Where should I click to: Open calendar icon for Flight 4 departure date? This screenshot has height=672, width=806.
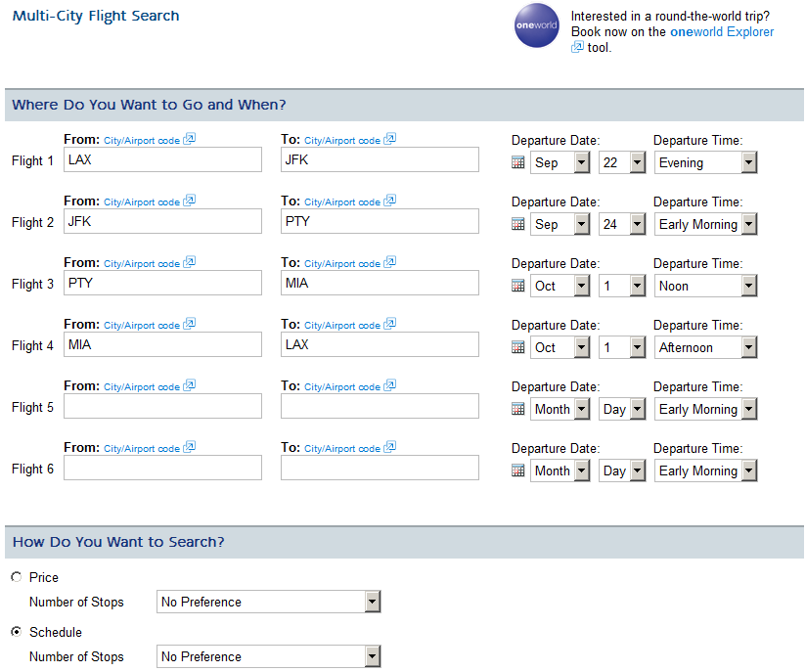518,348
